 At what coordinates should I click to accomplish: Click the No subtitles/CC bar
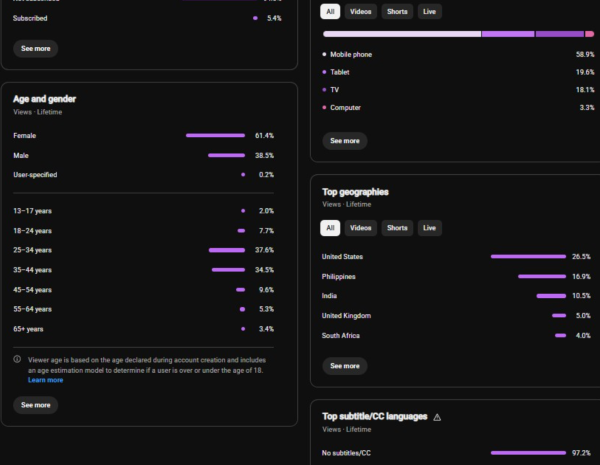point(528,453)
